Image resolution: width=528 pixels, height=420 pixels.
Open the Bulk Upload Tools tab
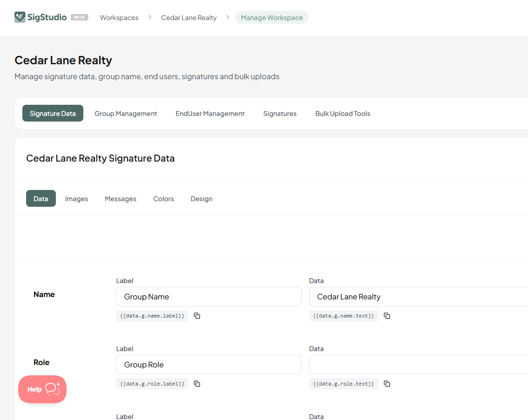click(343, 114)
